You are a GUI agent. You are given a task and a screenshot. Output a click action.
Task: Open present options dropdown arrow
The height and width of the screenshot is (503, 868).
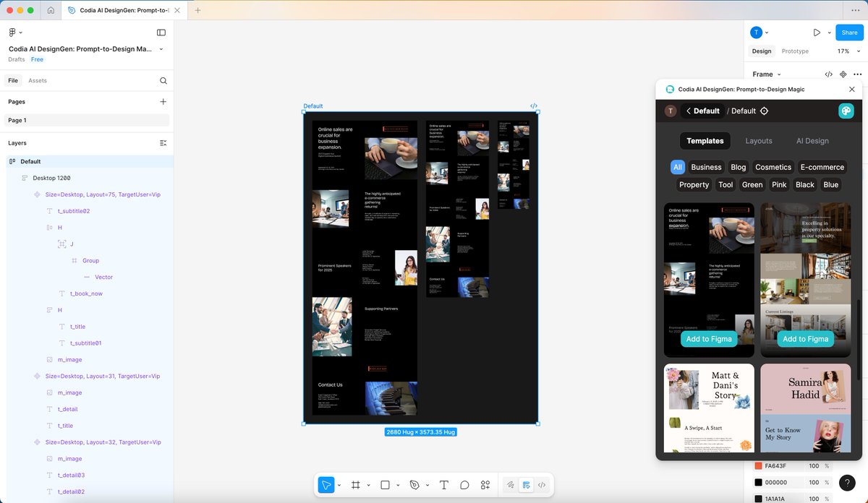[x=829, y=33]
